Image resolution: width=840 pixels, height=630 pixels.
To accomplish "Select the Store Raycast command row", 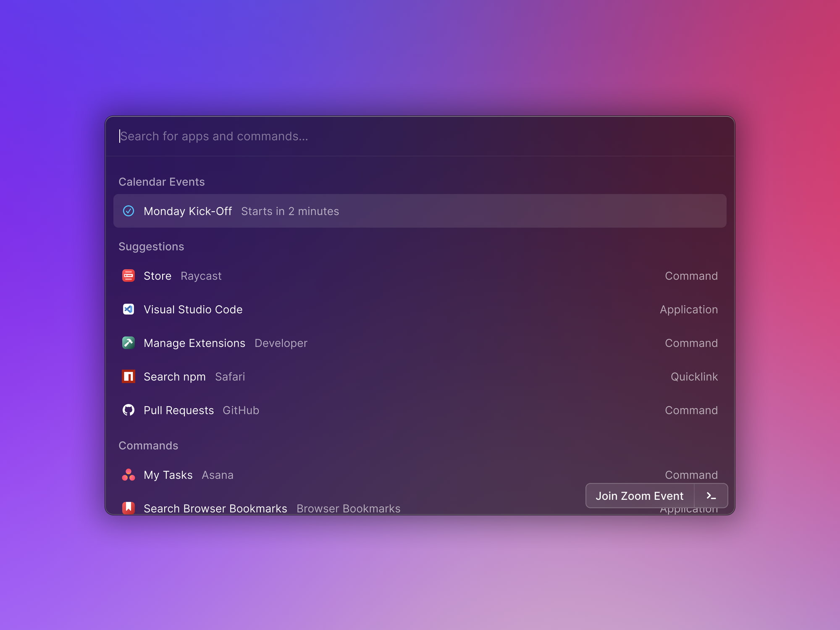I will (420, 276).
